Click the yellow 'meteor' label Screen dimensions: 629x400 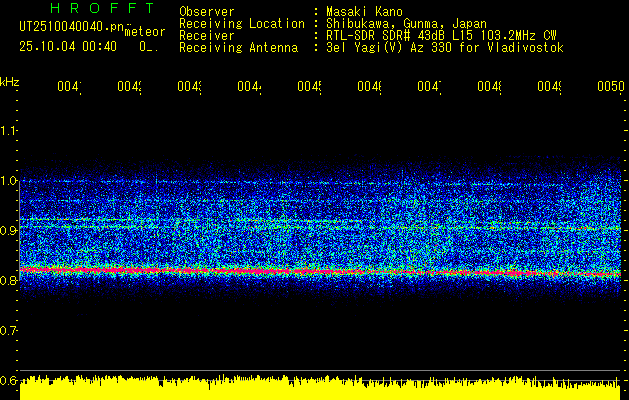(142, 32)
